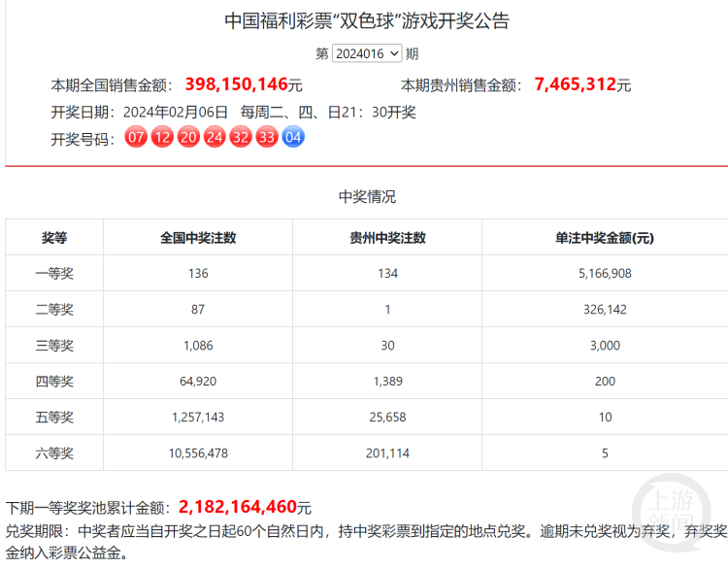Select fifth prize national count 1,257,143
This screenshot has height=569, width=728.
click(198, 418)
